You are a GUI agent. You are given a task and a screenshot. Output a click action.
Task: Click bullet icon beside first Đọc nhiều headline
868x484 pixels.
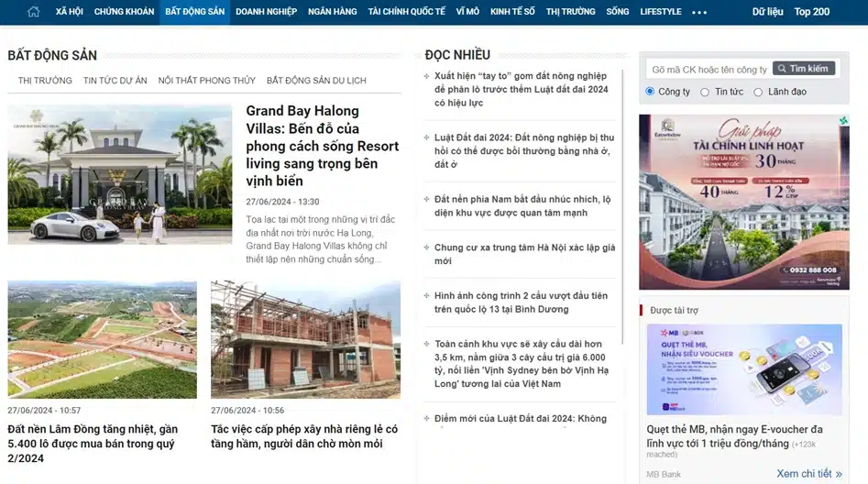click(x=427, y=77)
